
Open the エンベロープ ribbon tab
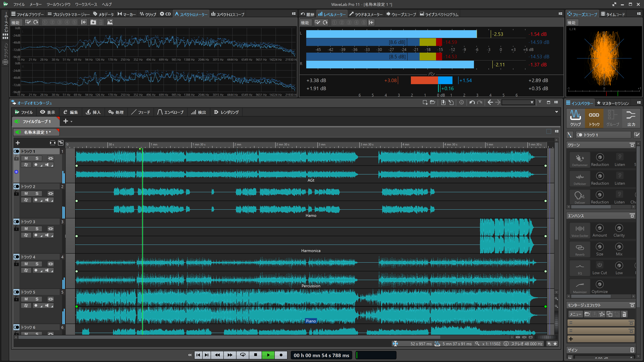171,112
